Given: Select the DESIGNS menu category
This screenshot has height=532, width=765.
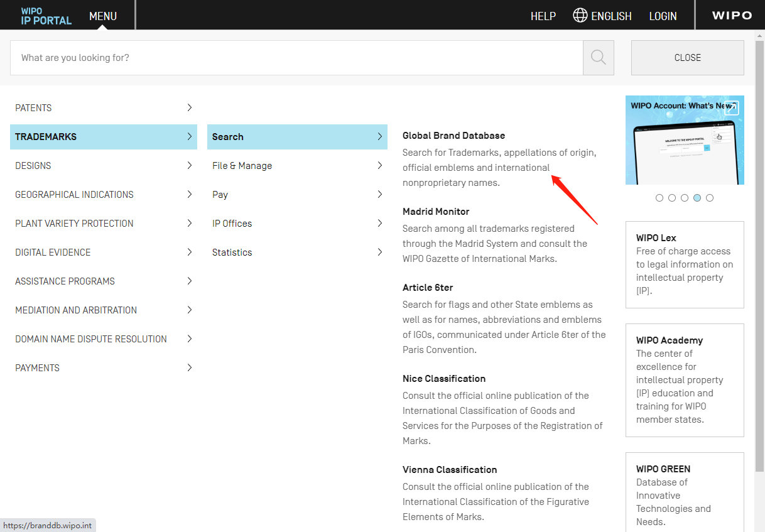Looking at the screenshot, I should (104, 165).
